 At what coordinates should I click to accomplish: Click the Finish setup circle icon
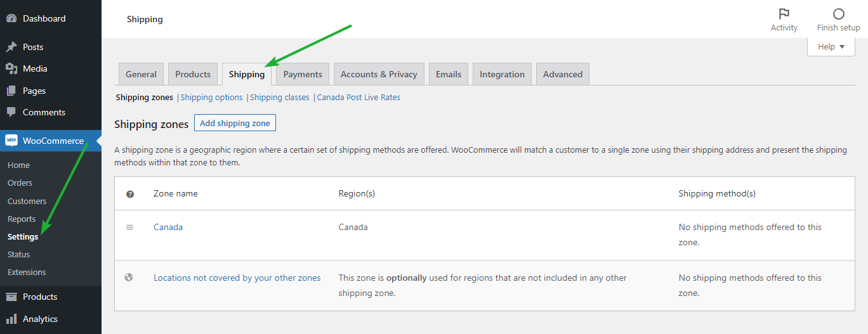coord(839,14)
